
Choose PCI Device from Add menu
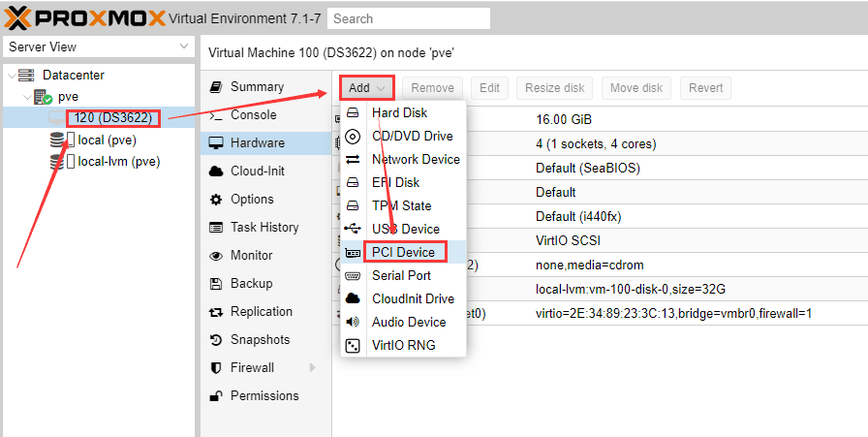[404, 253]
